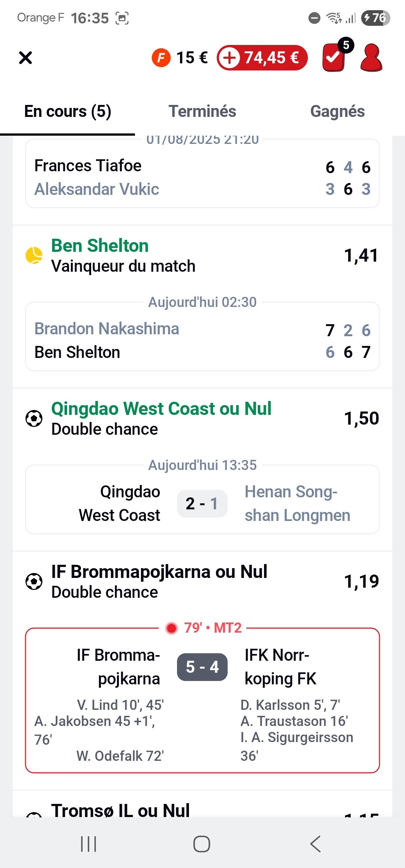
Task: Select the Ben Shelton Vainqueur du match bet
Action: point(123,256)
